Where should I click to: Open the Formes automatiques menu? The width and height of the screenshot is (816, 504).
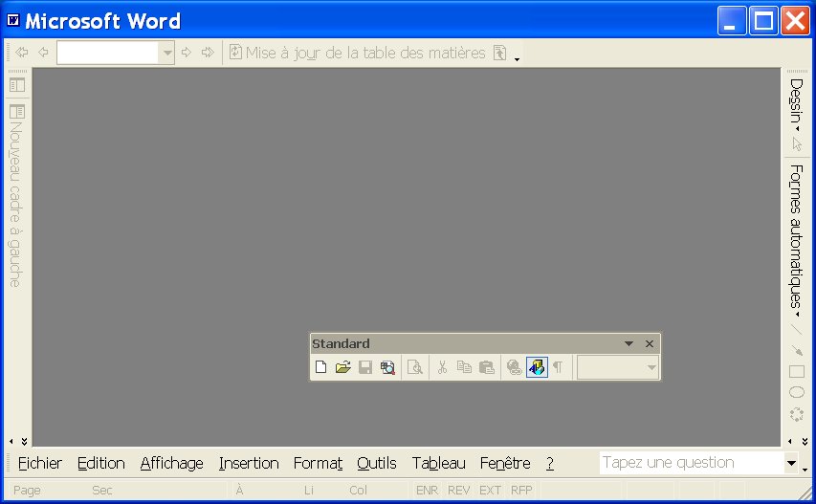click(796, 241)
